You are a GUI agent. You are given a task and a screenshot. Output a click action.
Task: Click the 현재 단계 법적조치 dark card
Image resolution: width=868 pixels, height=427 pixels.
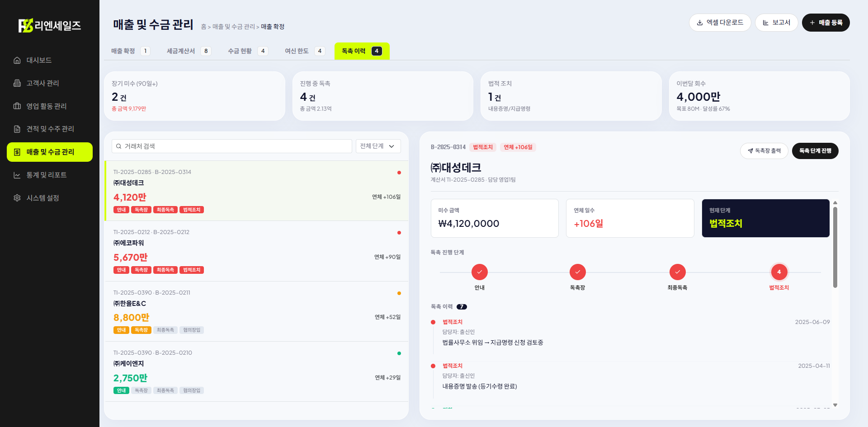click(x=765, y=218)
